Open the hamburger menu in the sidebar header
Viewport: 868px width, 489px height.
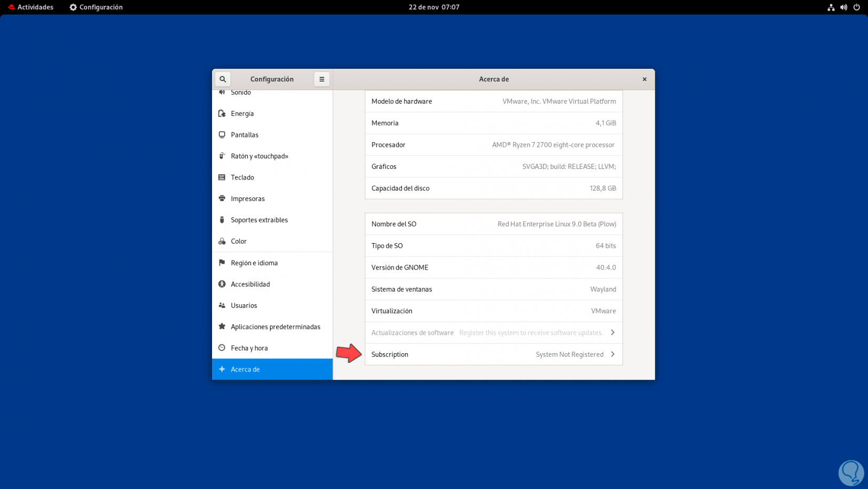click(321, 79)
